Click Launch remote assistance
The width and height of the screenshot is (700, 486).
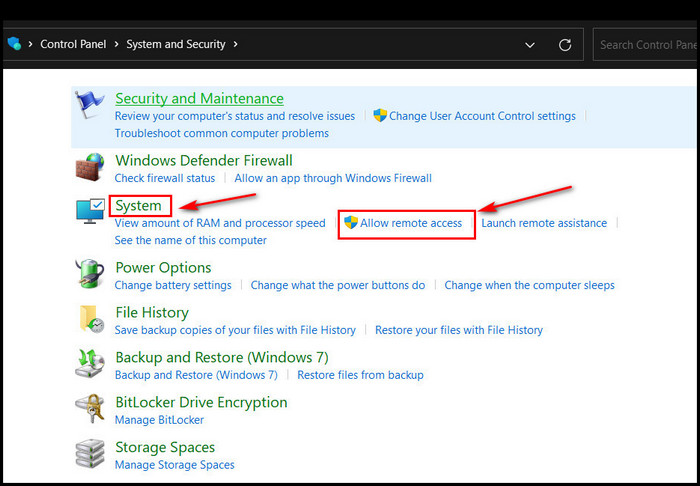pos(544,223)
